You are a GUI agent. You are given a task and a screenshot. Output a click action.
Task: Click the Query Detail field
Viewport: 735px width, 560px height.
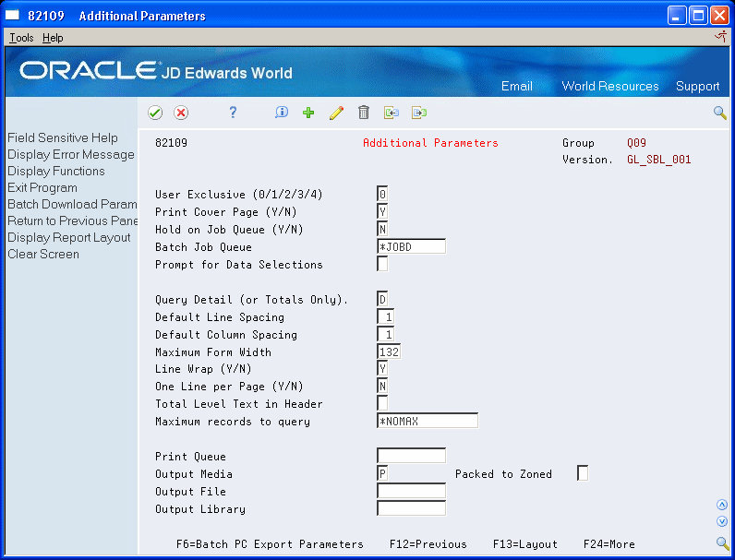(382, 299)
